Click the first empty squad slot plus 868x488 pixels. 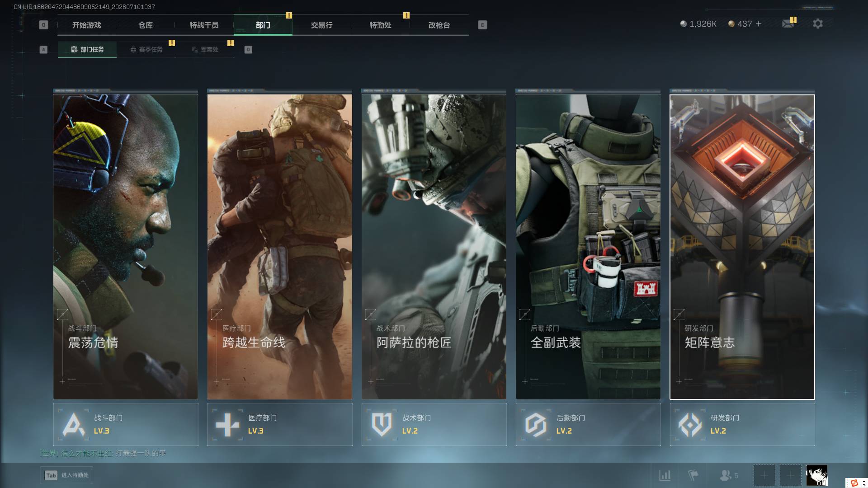tap(764, 475)
